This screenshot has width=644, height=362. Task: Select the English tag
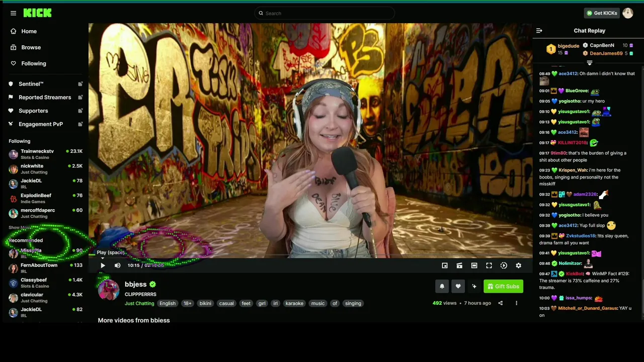pos(168,304)
